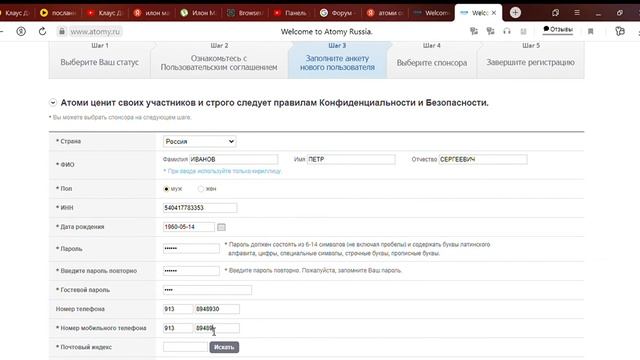Switch to the 'илон ма' Yandex tab
This screenshot has height=360, width=640.
click(152, 13)
